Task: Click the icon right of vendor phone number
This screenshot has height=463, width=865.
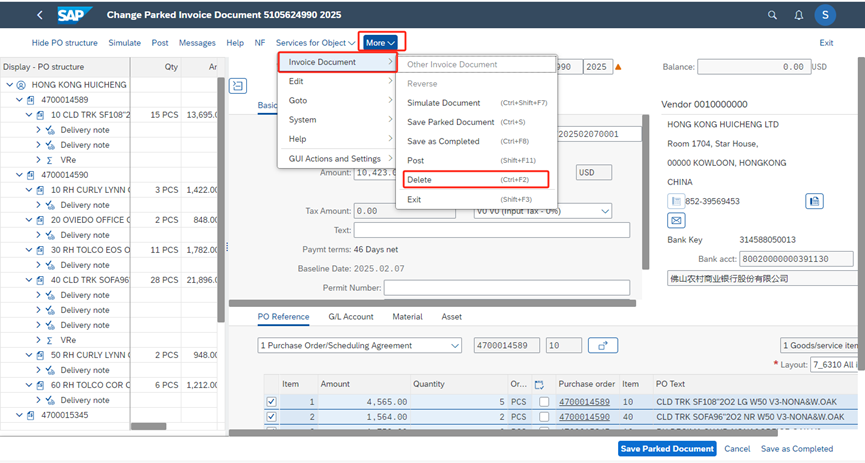Action: pos(815,201)
